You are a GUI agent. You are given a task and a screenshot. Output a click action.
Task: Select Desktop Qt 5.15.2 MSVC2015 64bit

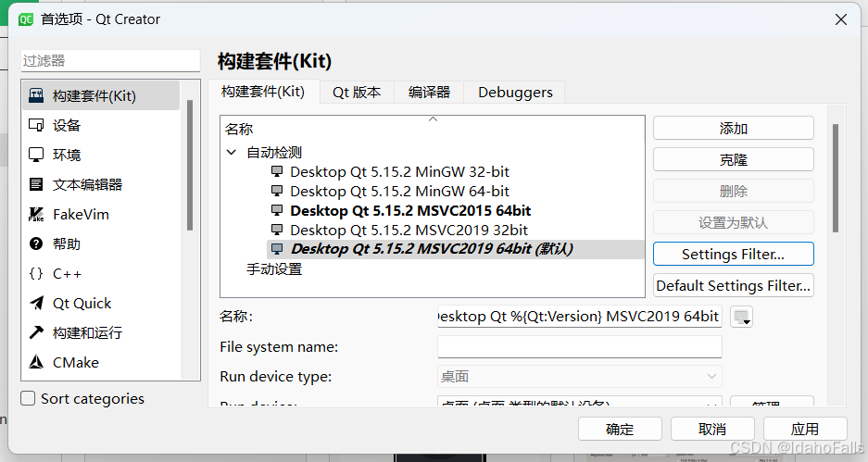410,210
